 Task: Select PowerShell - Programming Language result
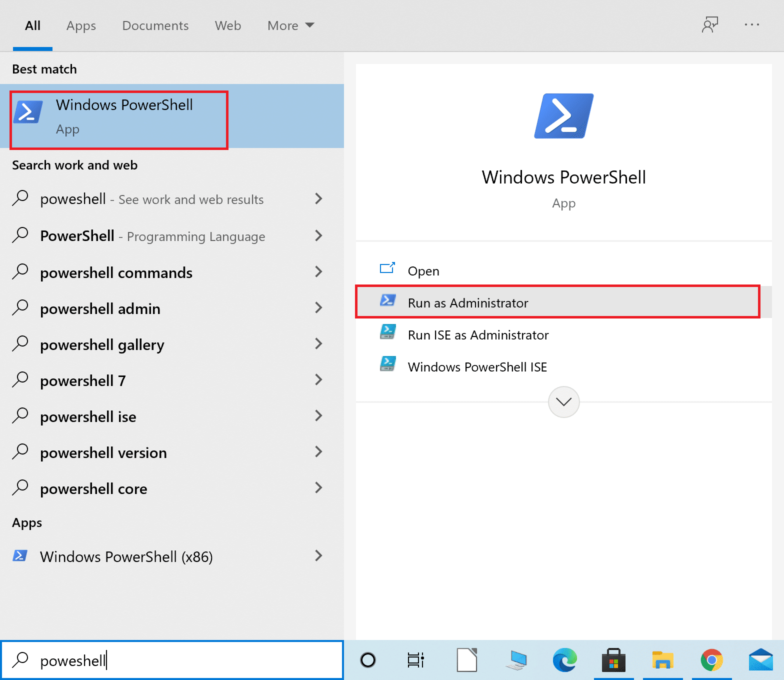[172, 236]
